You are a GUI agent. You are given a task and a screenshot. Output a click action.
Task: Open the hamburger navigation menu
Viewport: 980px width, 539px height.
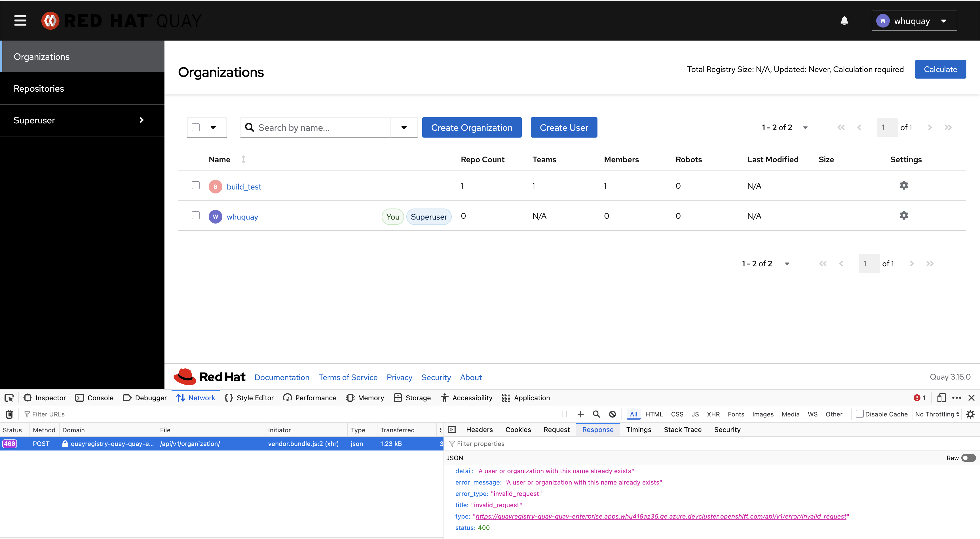coord(20,20)
